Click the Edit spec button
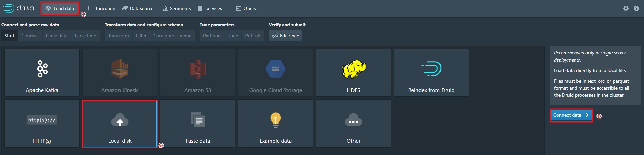The height and width of the screenshot is (155, 644). pos(285,36)
